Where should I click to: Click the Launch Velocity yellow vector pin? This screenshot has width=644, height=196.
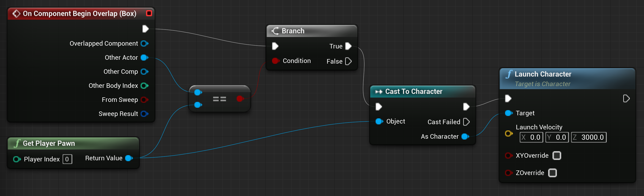pos(509,133)
